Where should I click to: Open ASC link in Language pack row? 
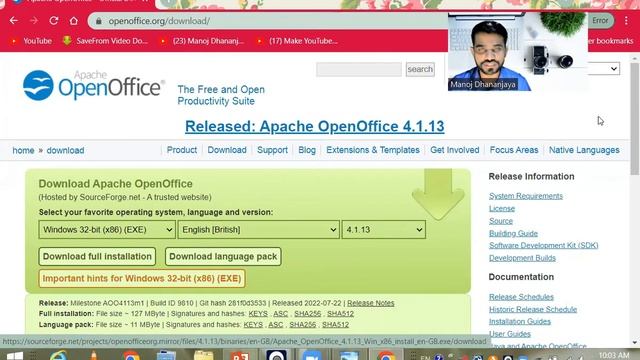[x=276, y=325]
